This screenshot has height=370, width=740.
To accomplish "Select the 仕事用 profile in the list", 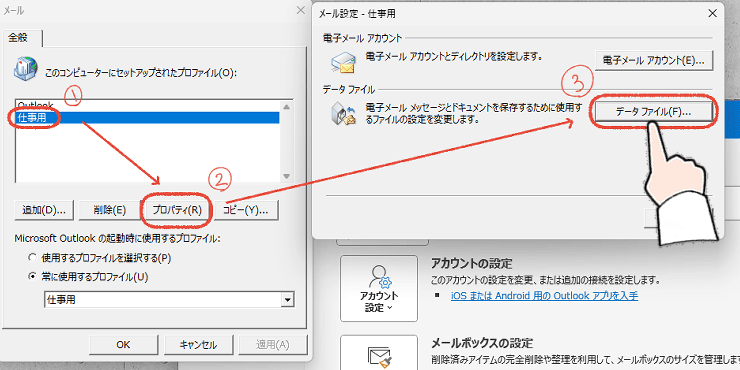I will tap(148, 118).
